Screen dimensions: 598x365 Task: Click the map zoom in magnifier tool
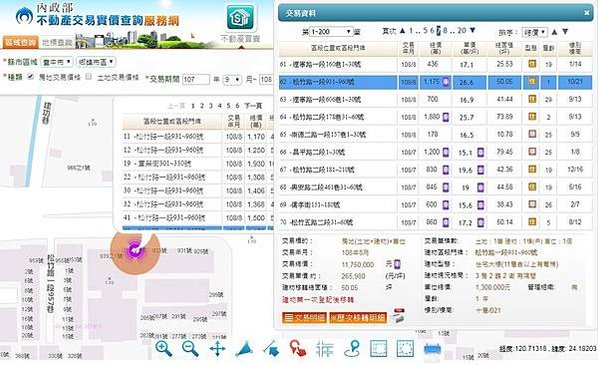[x=164, y=349]
